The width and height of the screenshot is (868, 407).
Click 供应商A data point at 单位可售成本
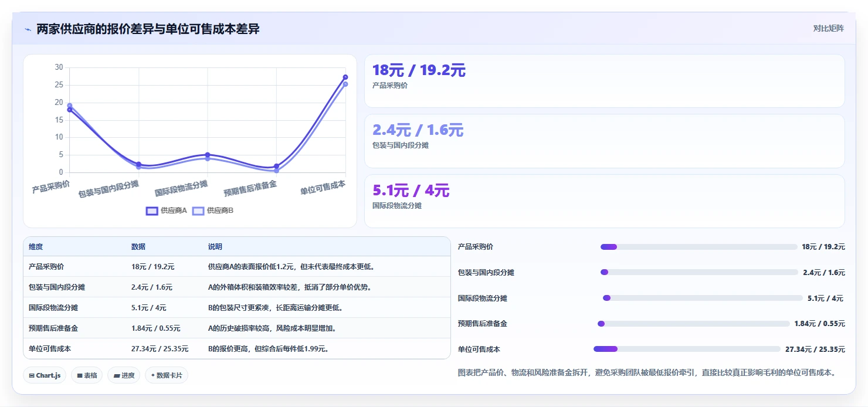[x=345, y=77]
